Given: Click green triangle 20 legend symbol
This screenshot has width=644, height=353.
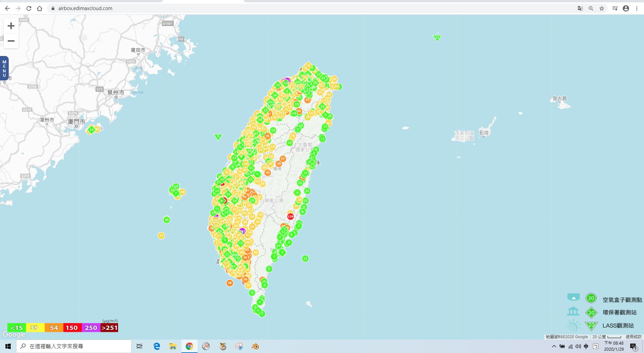Looking at the screenshot, I should tap(591, 326).
